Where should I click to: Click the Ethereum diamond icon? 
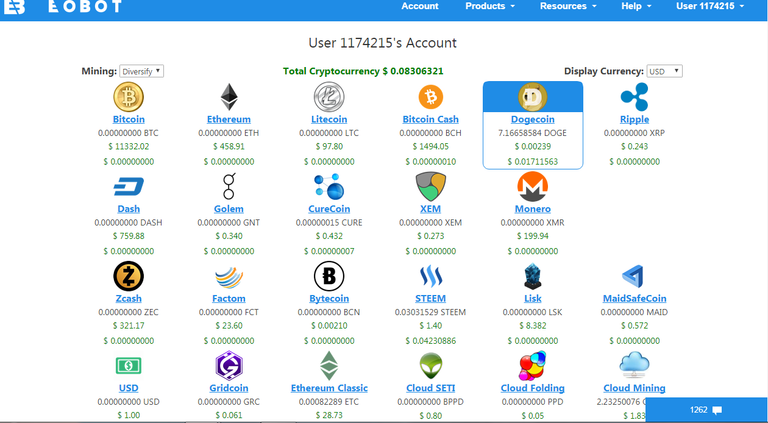tap(229, 97)
